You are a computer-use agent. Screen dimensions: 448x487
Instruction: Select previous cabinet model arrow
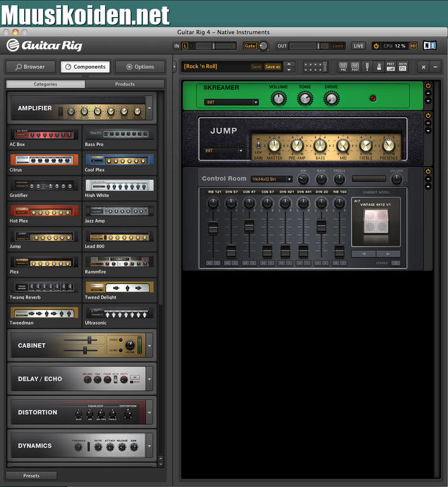point(364,254)
